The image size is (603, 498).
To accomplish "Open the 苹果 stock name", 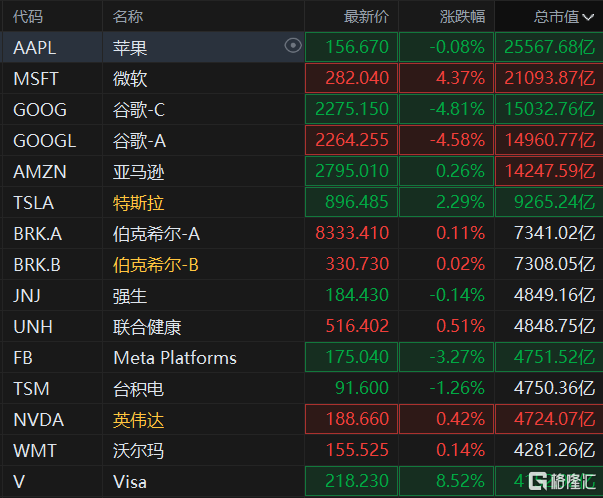I will 130,48.
